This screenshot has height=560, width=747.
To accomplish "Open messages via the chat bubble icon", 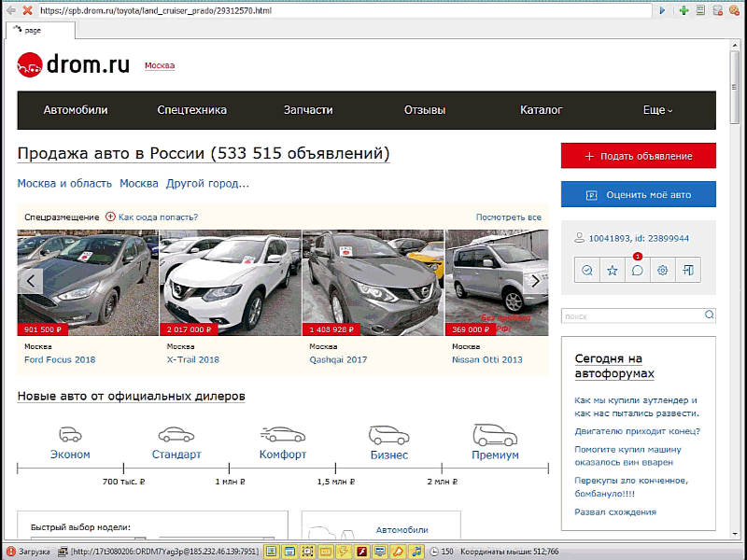I will point(638,270).
